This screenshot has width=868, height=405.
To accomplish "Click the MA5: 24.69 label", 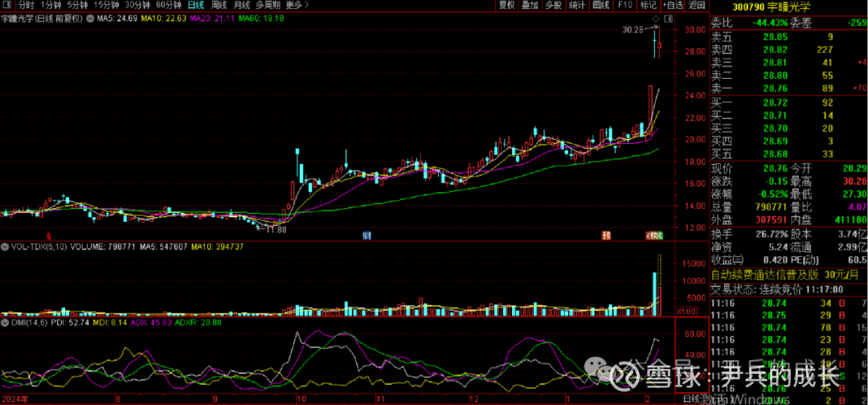I will coord(117,18).
